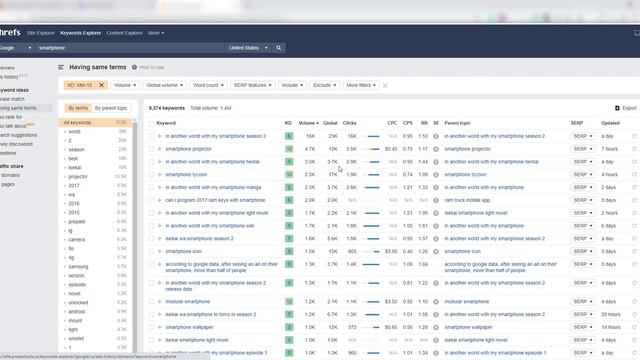The image size is (640, 360).
Task: Check the smartphone icon row checkbox
Action: (x=151, y=251)
